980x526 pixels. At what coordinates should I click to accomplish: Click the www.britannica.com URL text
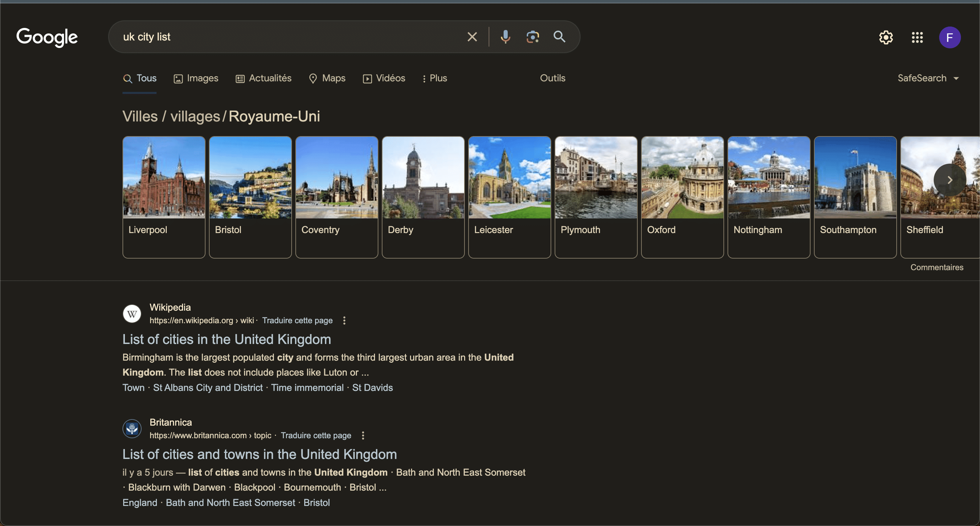coord(210,435)
